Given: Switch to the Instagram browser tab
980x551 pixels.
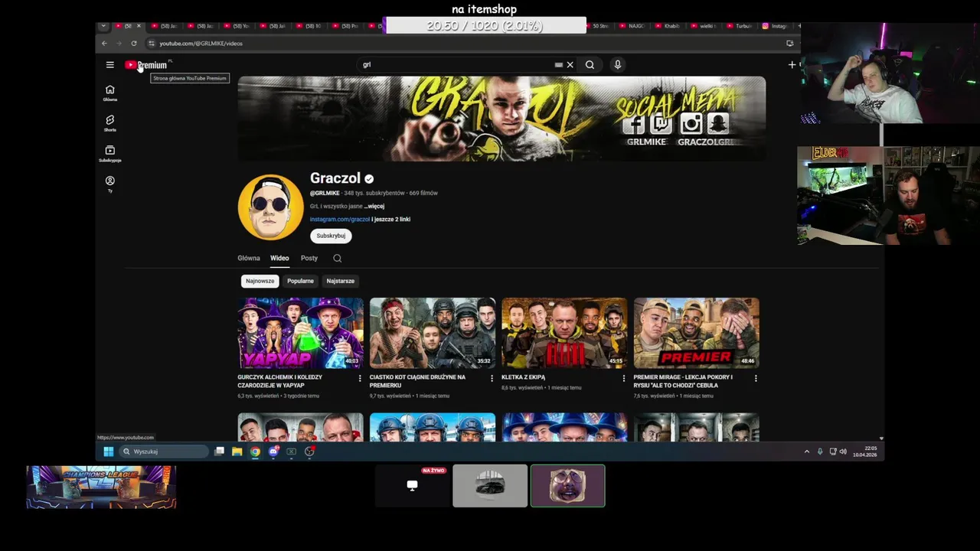Looking at the screenshot, I should (776, 26).
